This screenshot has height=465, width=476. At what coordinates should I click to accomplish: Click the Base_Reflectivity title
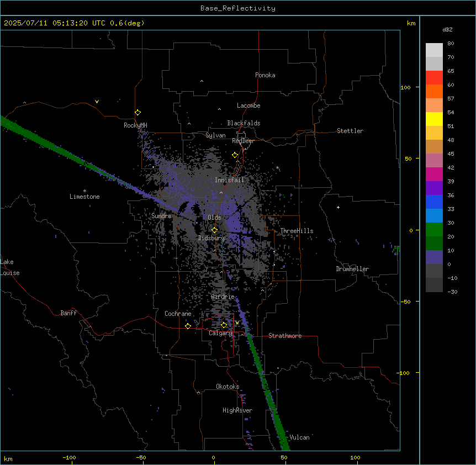[238, 8]
